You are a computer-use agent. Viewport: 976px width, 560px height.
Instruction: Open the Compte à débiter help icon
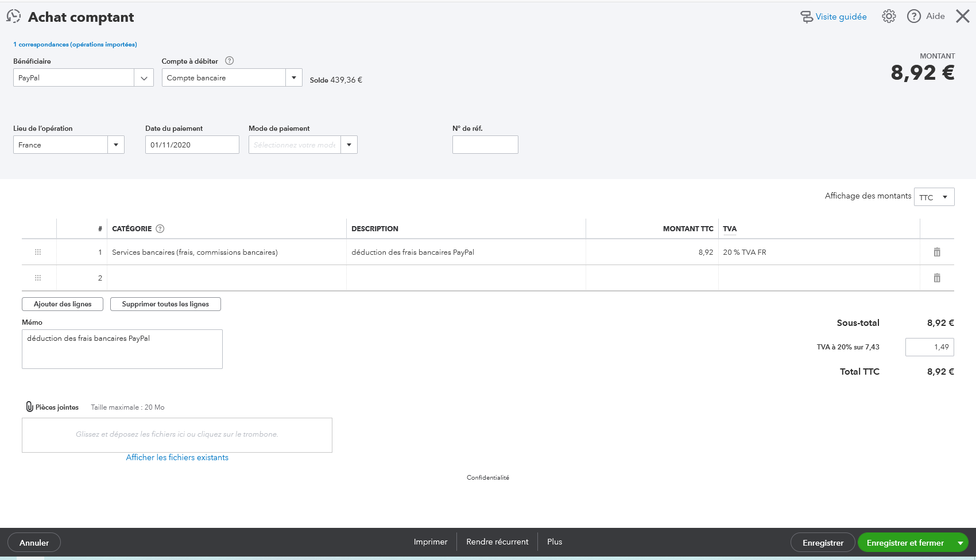click(229, 61)
